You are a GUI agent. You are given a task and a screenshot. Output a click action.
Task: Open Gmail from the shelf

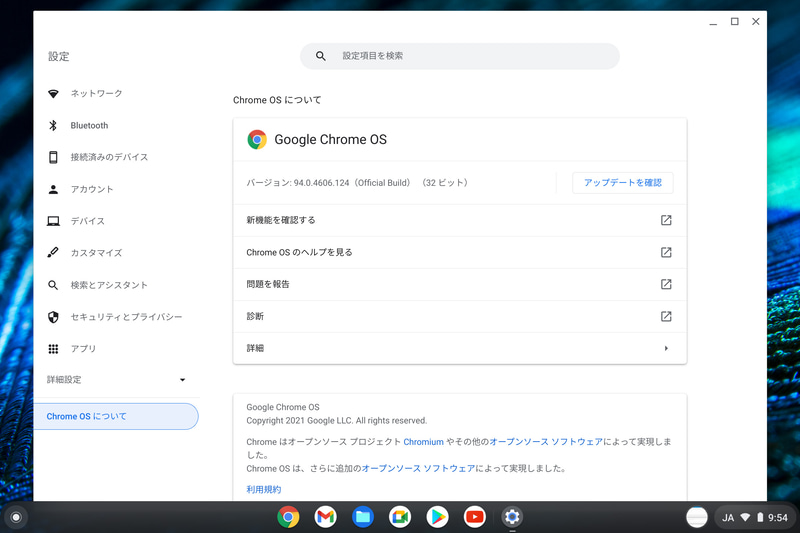tap(326, 517)
